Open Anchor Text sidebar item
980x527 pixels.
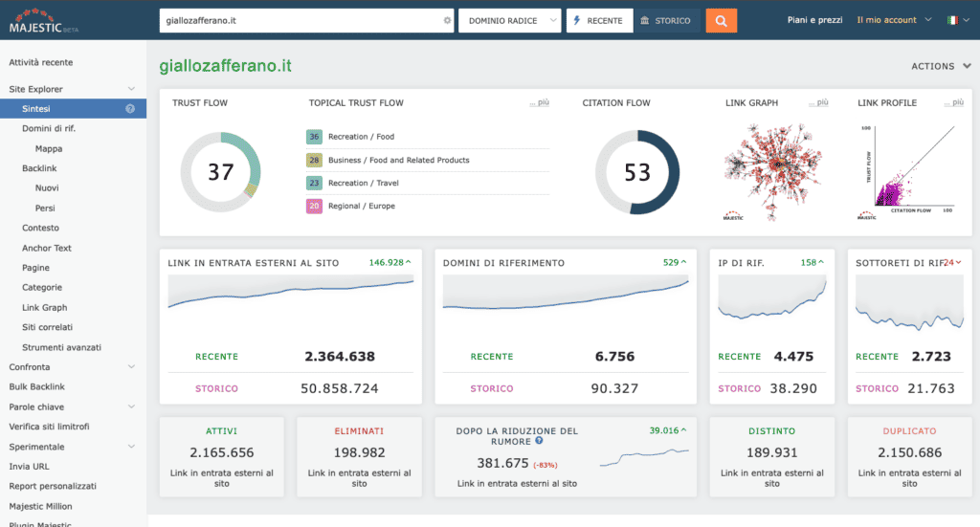pyautogui.click(x=47, y=248)
